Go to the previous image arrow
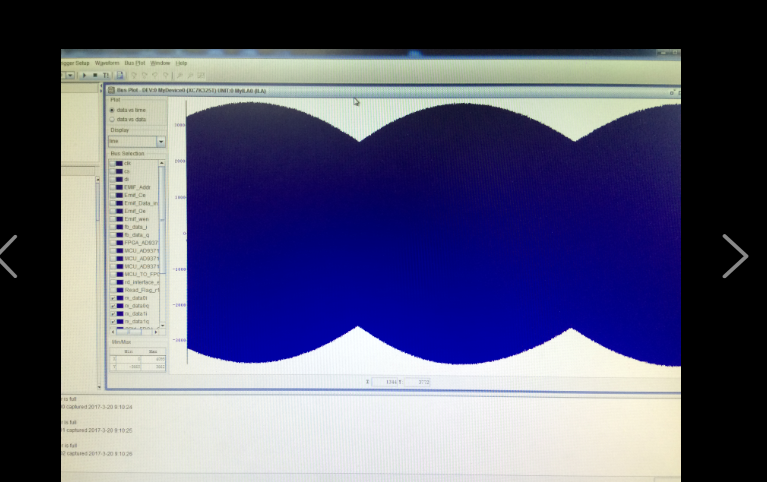Screen dimensions: 767x482 click(x=9, y=256)
